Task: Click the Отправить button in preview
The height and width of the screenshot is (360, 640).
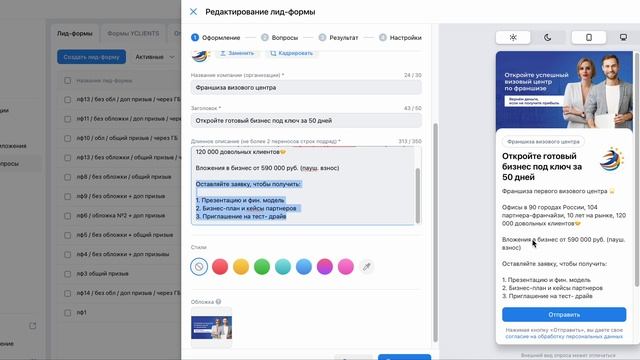Action: [x=564, y=315]
